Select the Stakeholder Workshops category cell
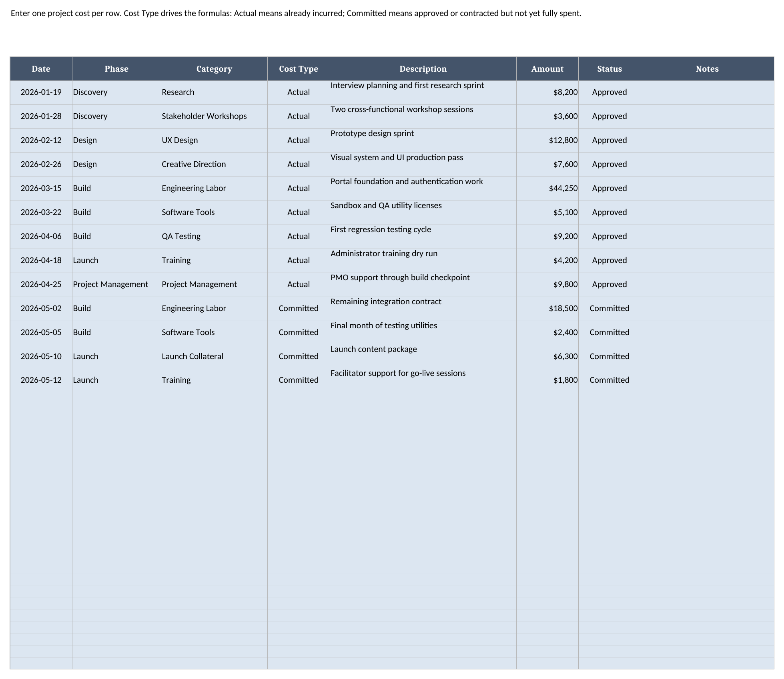784x679 pixels. [x=214, y=117]
